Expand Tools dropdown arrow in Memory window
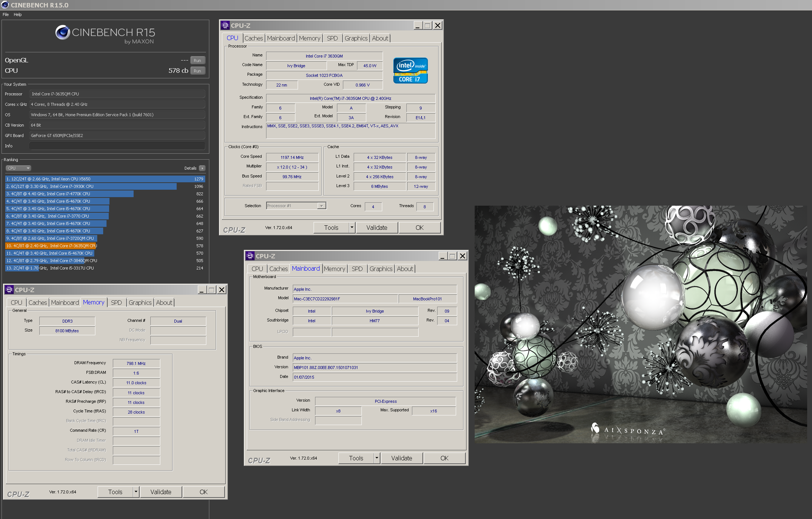 coord(136,492)
